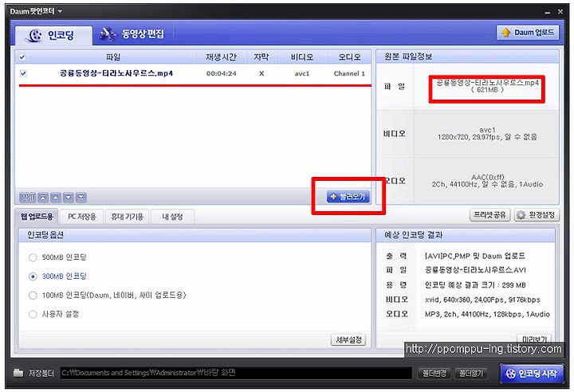Minimize the Daum 팟인코더 window
Image resolution: width=574 pixels, height=392 pixels.
tap(547, 12)
